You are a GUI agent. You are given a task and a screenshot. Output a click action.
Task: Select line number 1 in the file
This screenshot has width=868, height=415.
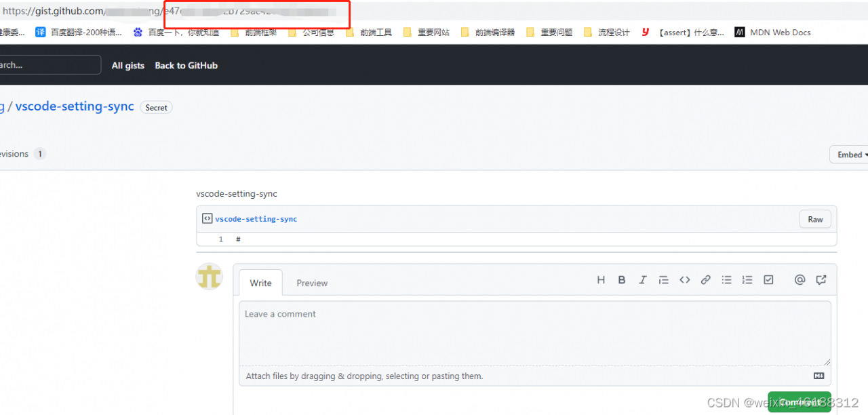click(x=220, y=239)
